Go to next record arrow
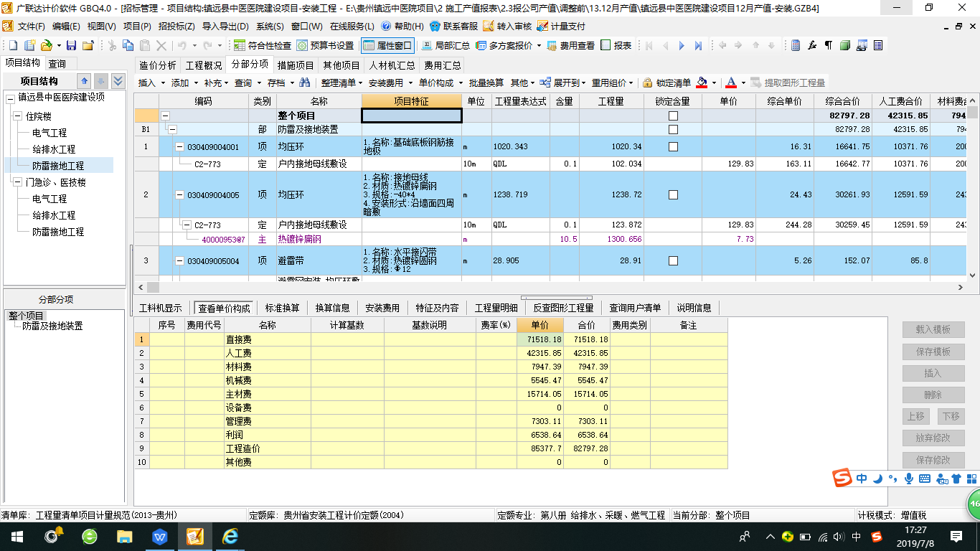The image size is (980, 551). click(682, 45)
